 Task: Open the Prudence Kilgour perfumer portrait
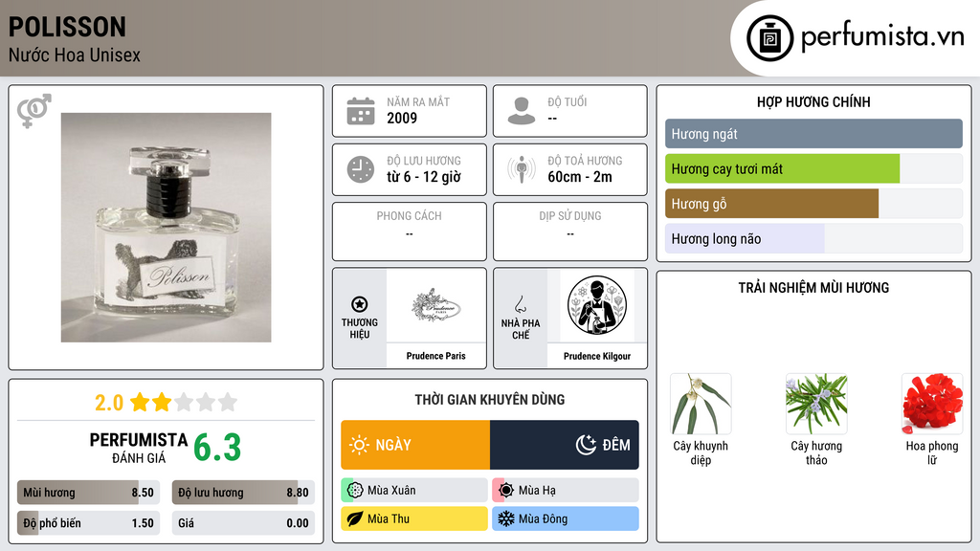point(597,305)
